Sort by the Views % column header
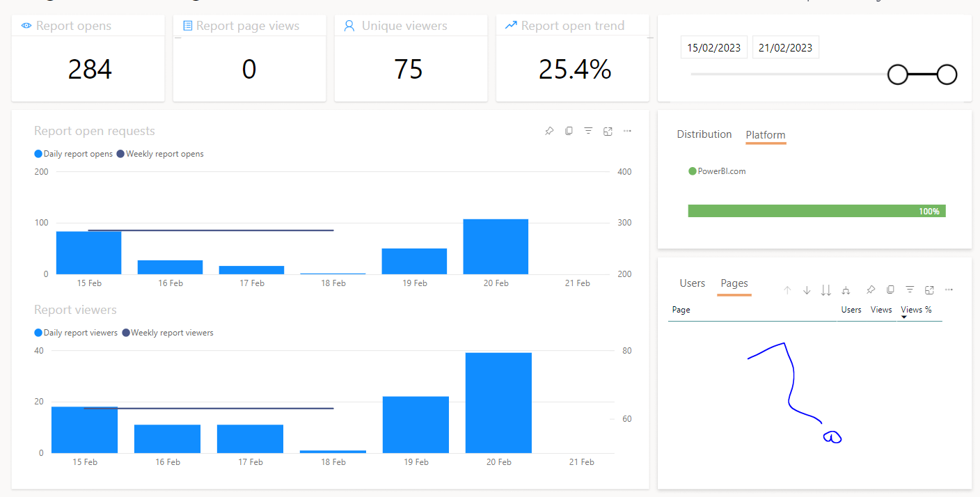Viewport: 980px width, 497px height. (x=916, y=310)
